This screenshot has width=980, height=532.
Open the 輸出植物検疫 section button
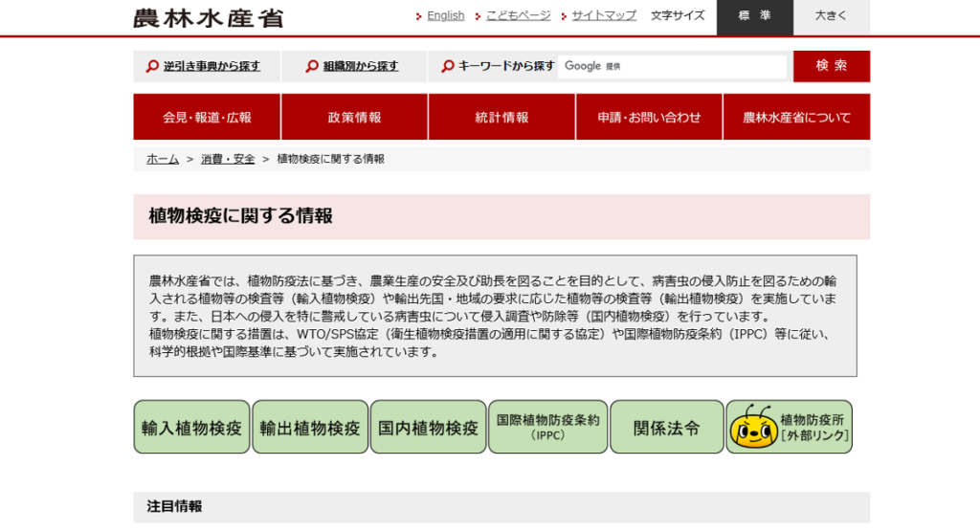(x=310, y=428)
